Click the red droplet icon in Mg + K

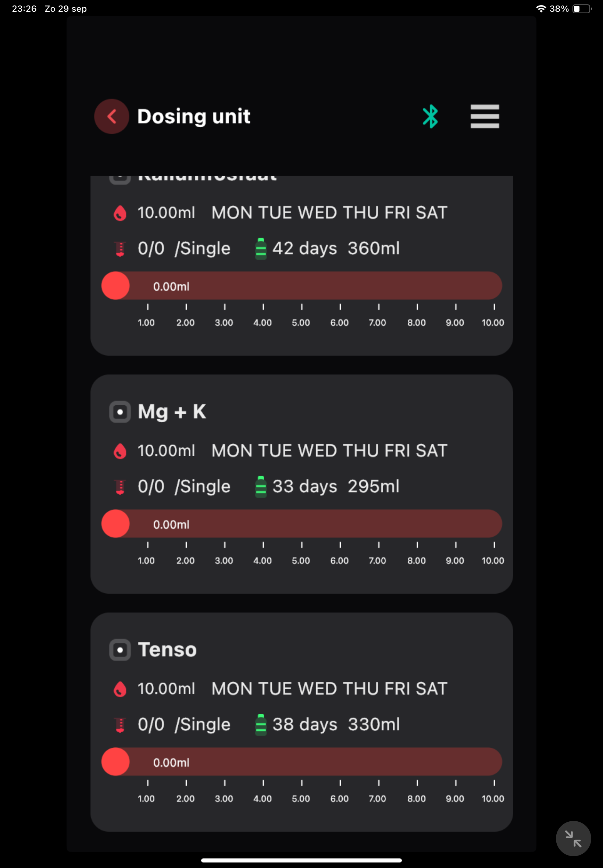pyautogui.click(x=120, y=451)
